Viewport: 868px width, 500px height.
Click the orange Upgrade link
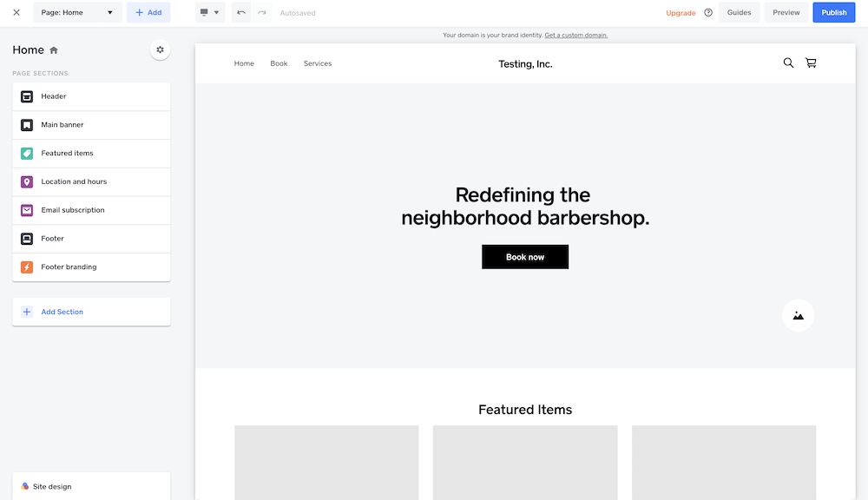pyautogui.click(x=681, y=13)
